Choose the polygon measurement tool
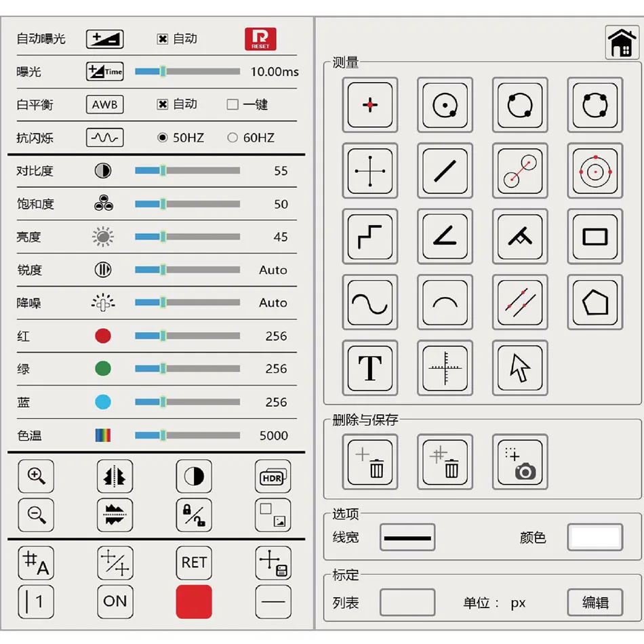The width and height of the screenshot is (644, 644). coord(595,302)
